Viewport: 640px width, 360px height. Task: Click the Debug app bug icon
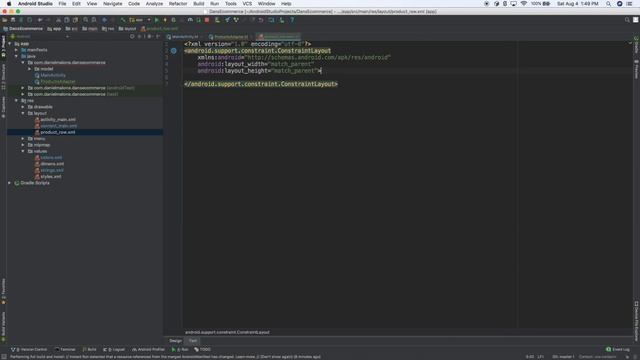click(x=173, y=20)
